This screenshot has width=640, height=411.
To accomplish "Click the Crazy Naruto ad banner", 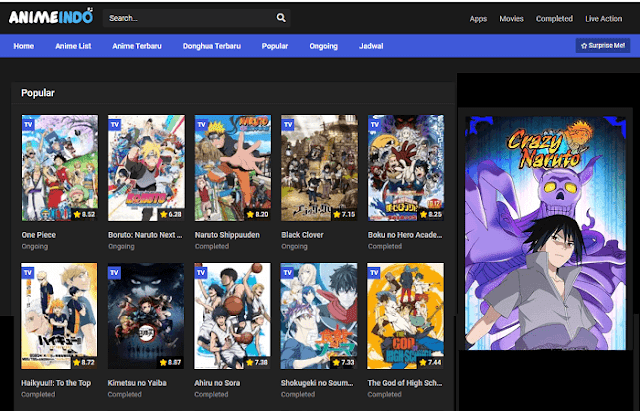I will (545, 233).
